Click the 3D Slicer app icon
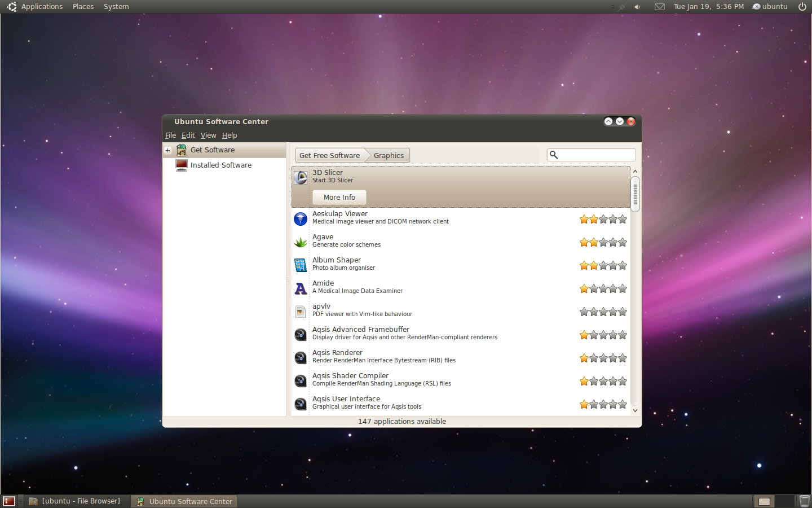The height and width of the screenshot is (508, 812). coord(301,177)
